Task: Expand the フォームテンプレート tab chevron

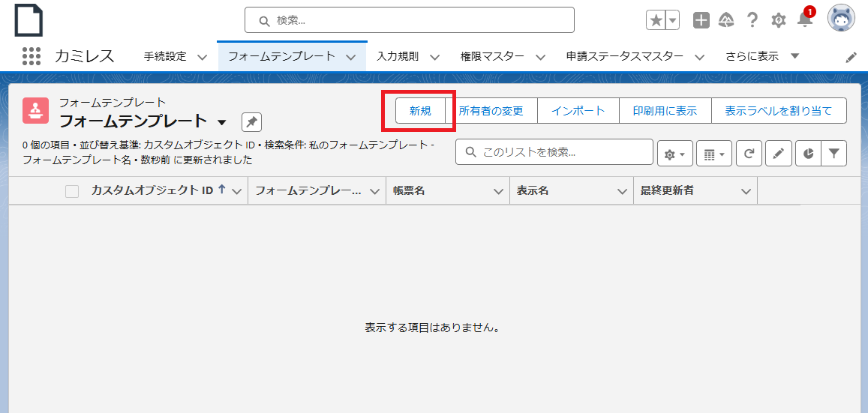Action: (x=350, y=57)
